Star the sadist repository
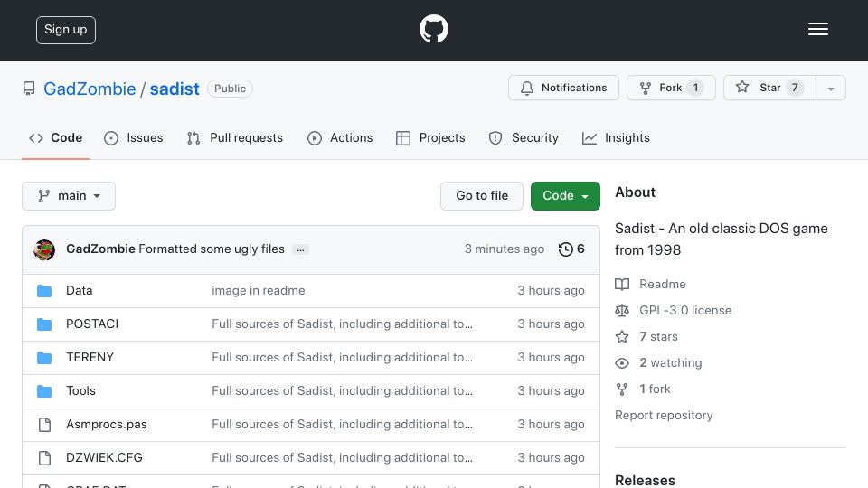This screenshot has height=488, width=868. pos(769,88)
